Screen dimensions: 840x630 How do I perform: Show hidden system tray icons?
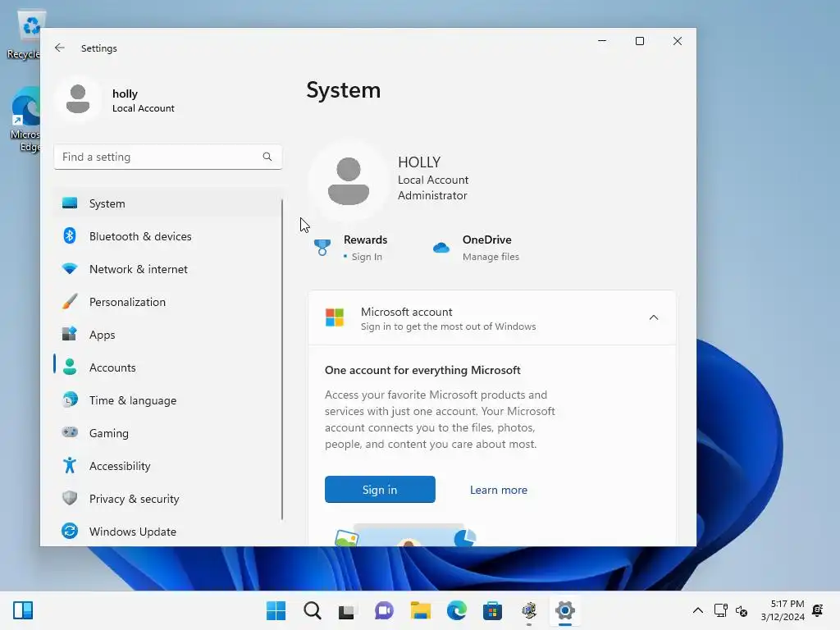[697, 610]
